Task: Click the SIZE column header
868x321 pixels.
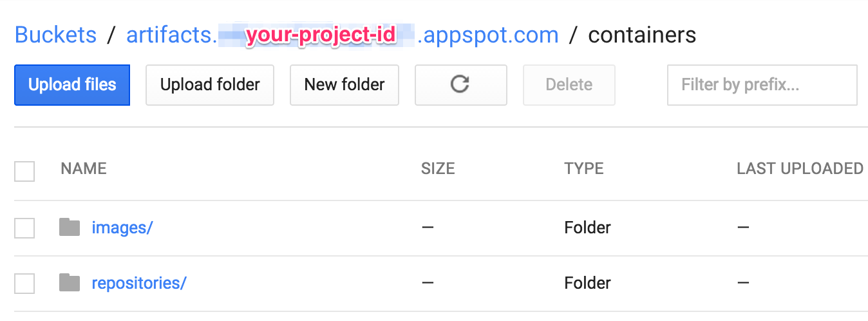Action: [x=438, y=169]
